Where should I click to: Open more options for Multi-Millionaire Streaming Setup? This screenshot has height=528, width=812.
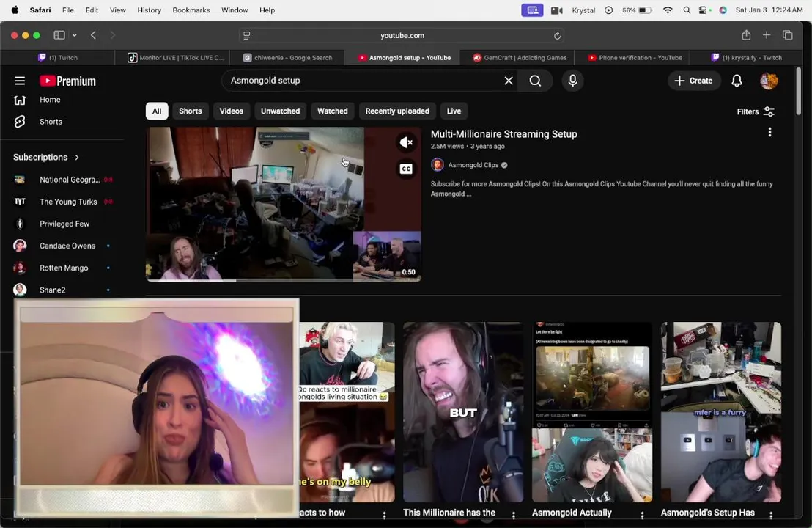(769, 132)
